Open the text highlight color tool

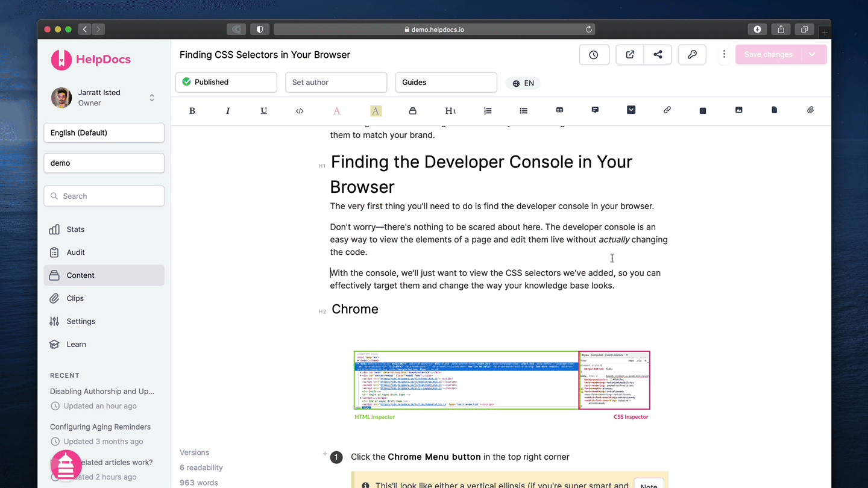[376, 111]
